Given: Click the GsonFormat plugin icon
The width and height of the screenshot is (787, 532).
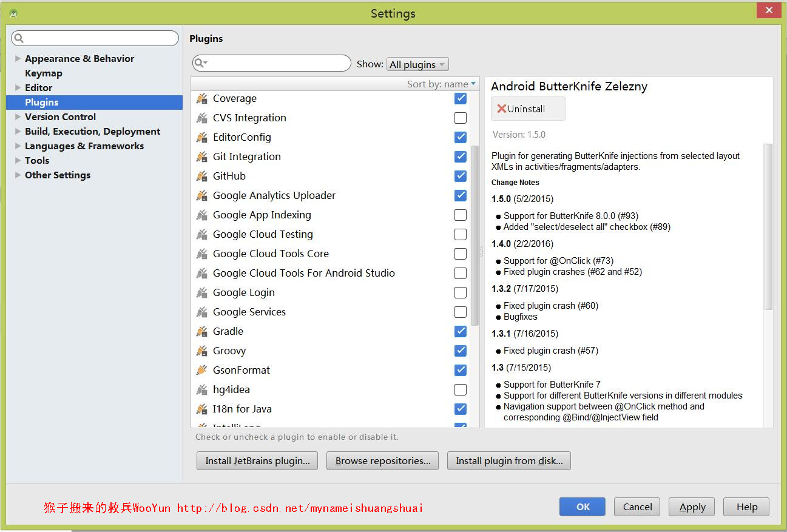Looking at the screenshot, I should pos(202,370).
